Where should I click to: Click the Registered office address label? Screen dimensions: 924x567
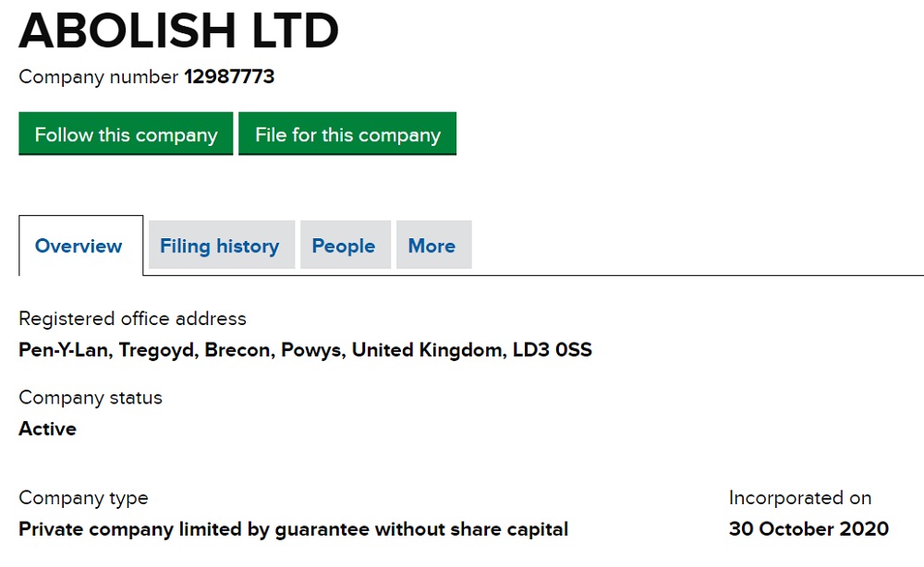pyautogui.click(x=132, y=319)
